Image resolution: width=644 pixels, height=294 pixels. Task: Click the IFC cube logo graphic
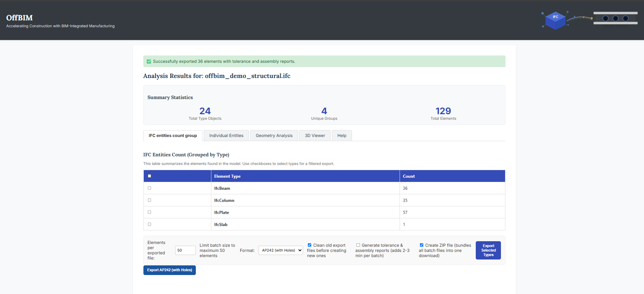pos(555,20)
